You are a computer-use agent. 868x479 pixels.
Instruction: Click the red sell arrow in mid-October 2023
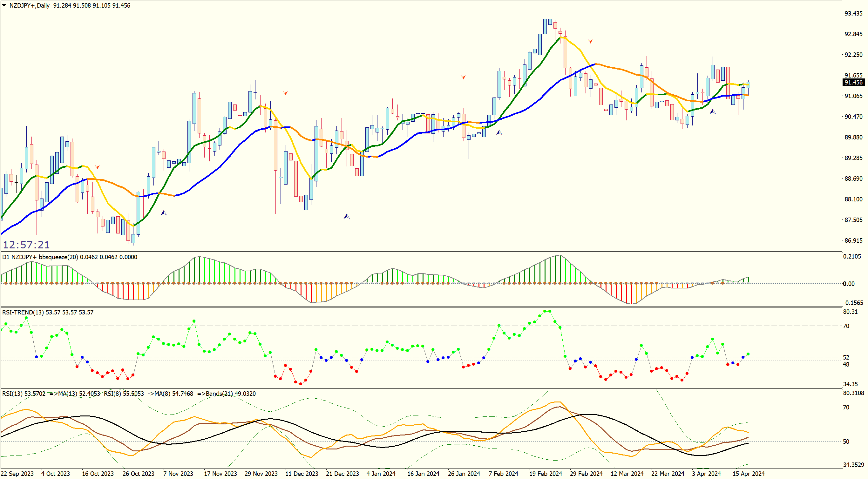tap(97, 167)
